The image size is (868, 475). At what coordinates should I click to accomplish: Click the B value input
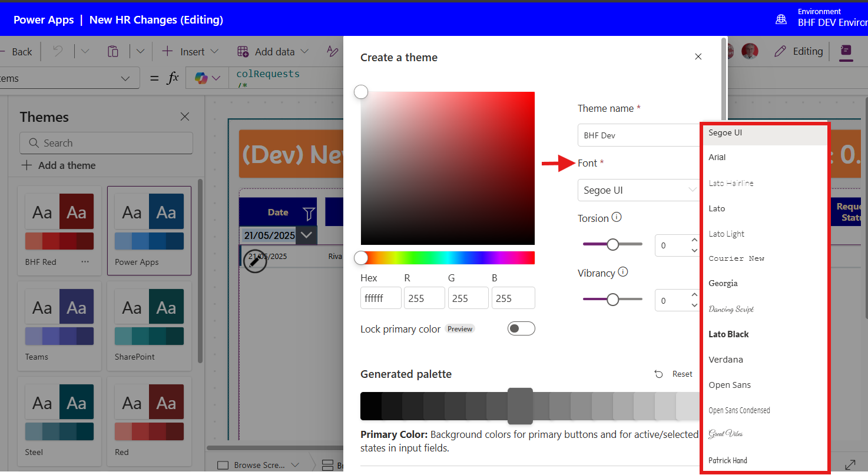pos(513,298)
